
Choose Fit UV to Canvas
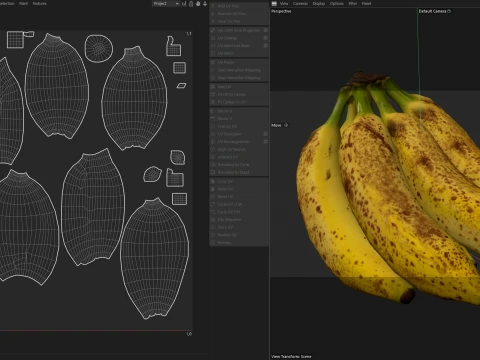tap(239, 94)
